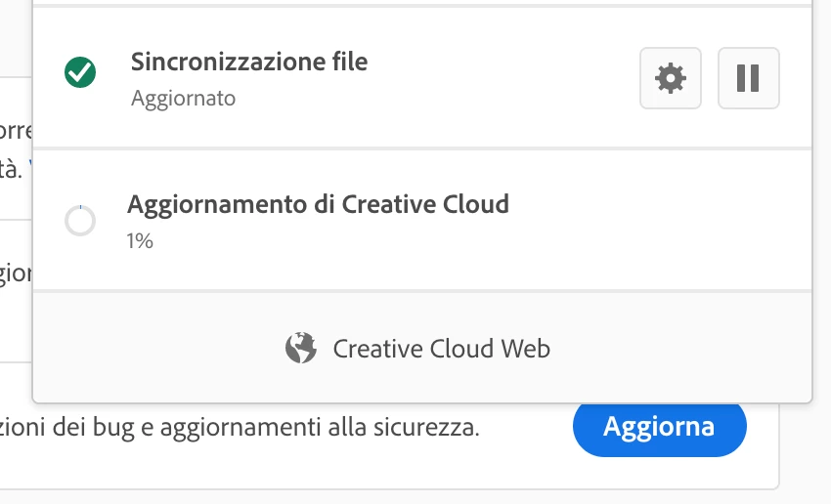Pause file synchronization
This screenshot has width=831, height=504.
[x=748, y=78]
